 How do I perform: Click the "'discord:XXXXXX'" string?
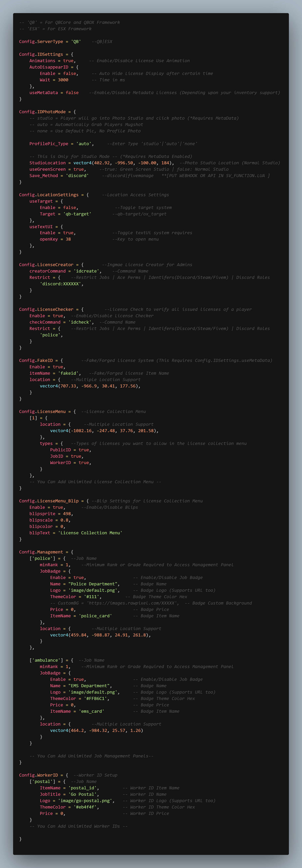coord(60,284)
